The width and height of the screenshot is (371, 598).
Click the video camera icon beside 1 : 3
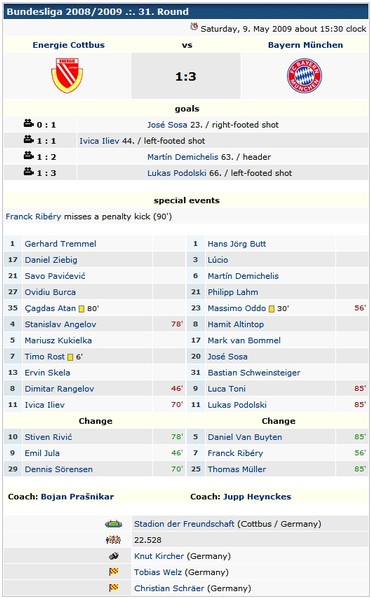click(29, 172)
